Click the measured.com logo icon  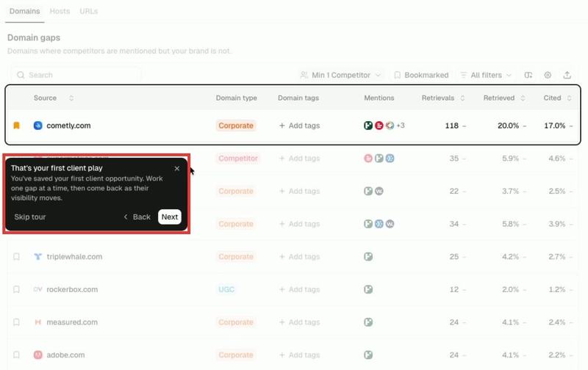click(38, 322)
